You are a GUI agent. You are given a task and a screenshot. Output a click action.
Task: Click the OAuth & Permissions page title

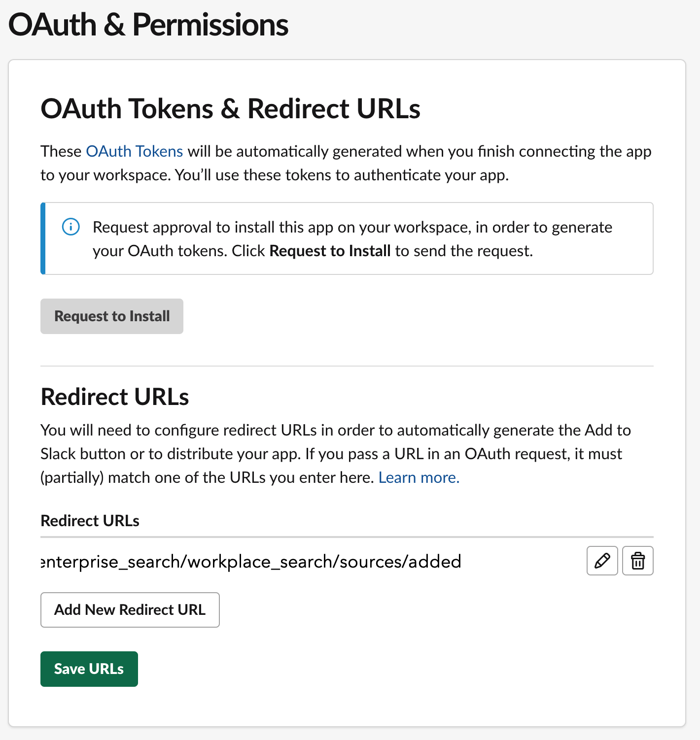click(148, 25)
